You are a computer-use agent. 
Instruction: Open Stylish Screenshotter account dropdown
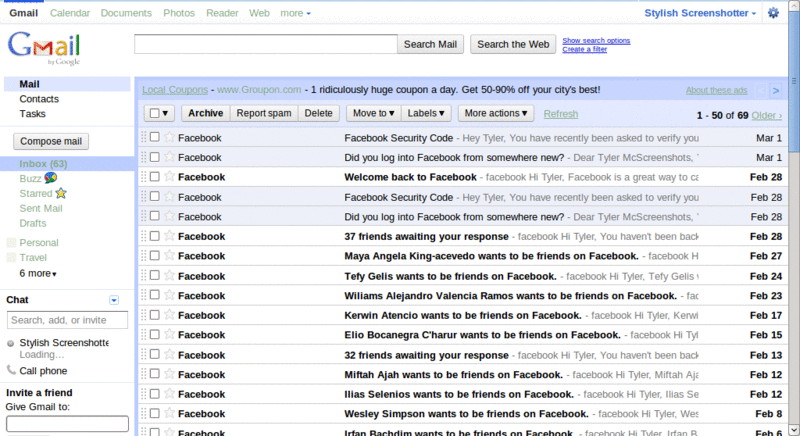700,13
